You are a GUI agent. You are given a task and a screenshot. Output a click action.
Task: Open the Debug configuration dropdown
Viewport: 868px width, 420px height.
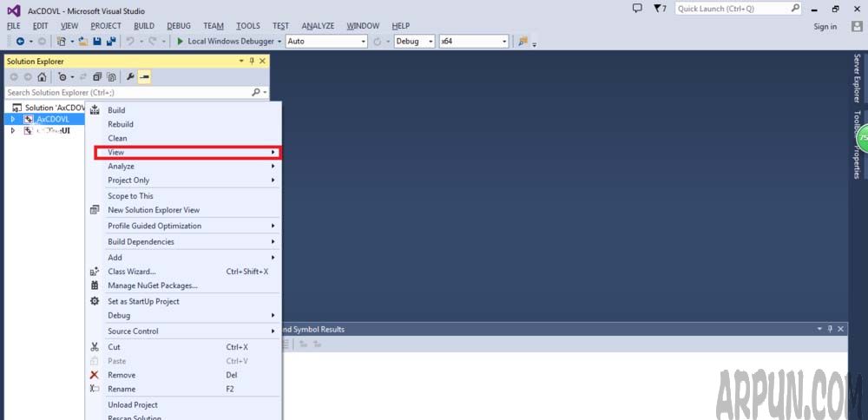click(x=414, y=42)
